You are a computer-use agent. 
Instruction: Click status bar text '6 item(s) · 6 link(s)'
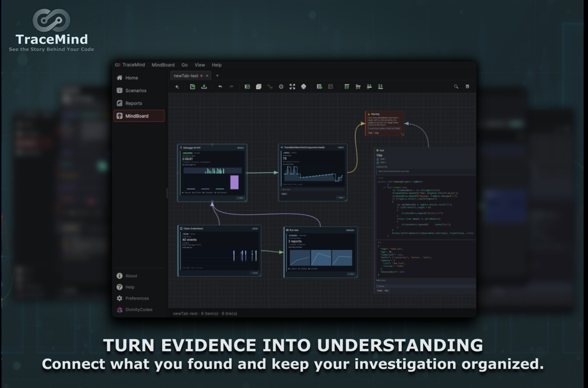point(219,313)
